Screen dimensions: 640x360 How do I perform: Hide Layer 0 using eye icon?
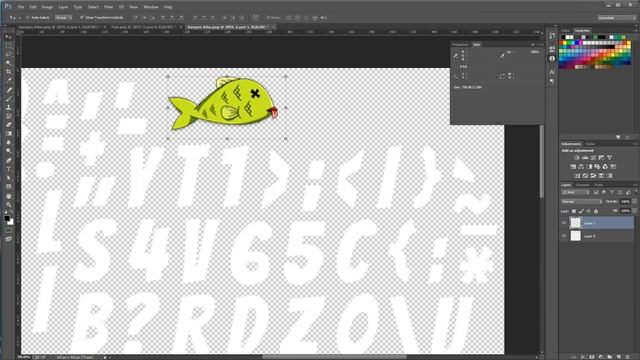pos(564,236)
